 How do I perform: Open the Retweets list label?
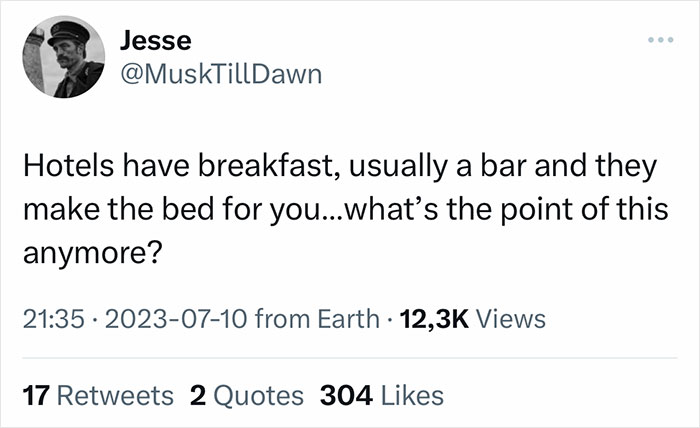coord(111,395)
